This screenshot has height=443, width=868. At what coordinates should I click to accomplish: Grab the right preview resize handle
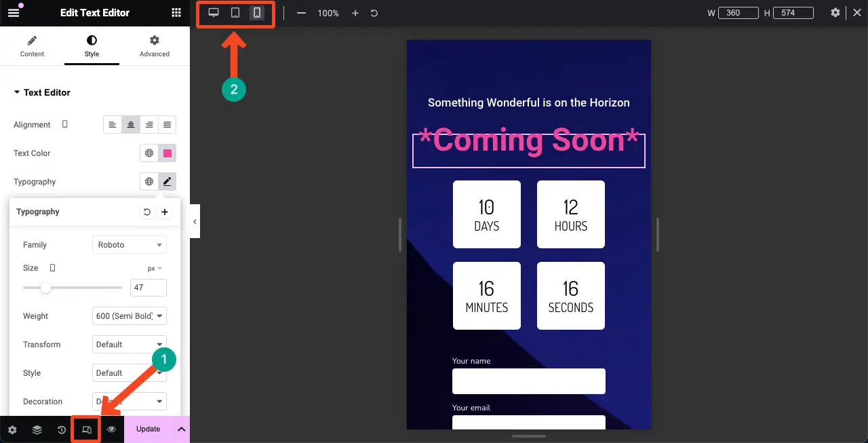(x=658, y=235)
